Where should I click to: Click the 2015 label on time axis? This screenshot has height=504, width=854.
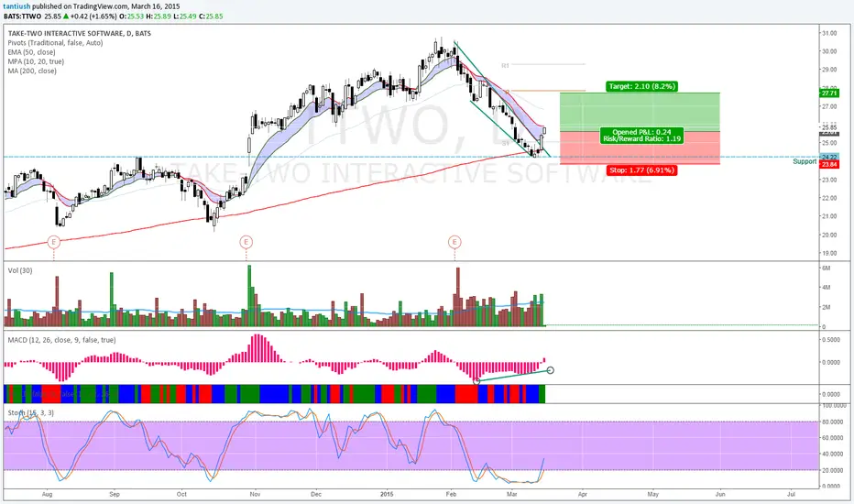pos(387,494)
